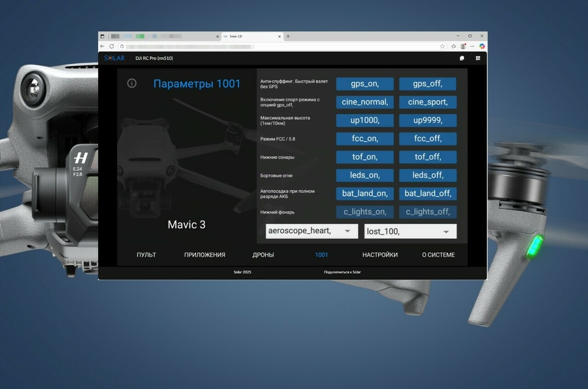The width and height of the screenshot is (588, 389).
Task: Open the browser profile avatar icon
Action: point(463,47)
